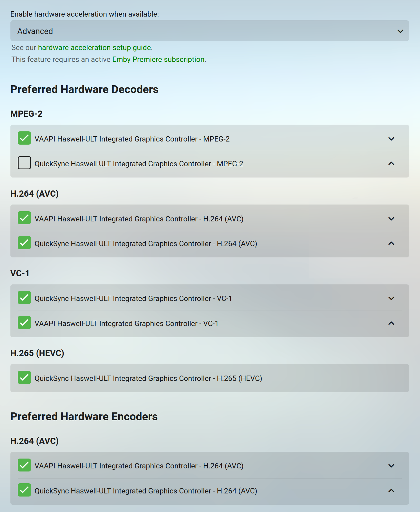Uncheck VAAPI MPEG-2 decoder
This screenshot has height=512, width=420.
click(x=24, y=138)
